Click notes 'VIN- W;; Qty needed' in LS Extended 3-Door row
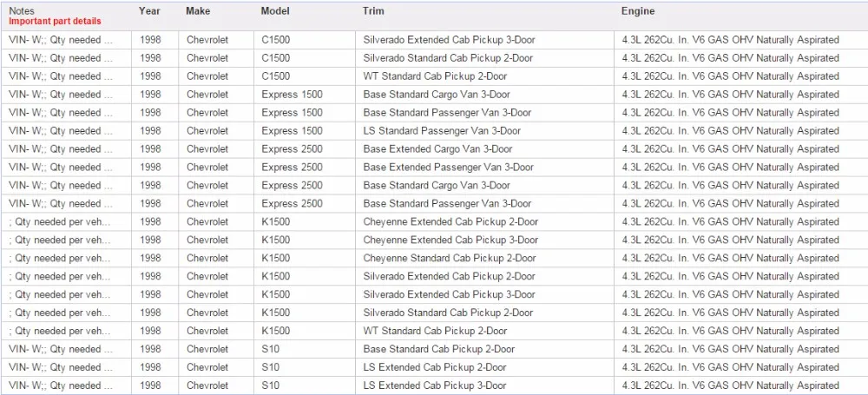 tap(61, 385)
